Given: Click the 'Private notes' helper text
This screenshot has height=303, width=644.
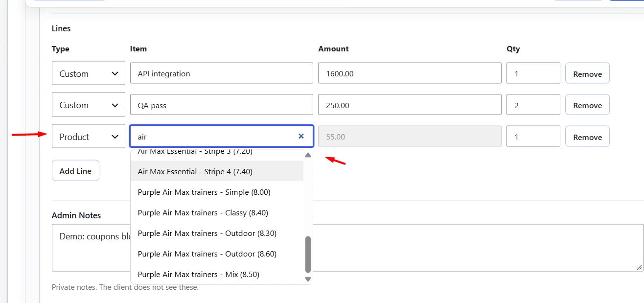Looking at the screenshot, I should [125, 287].
